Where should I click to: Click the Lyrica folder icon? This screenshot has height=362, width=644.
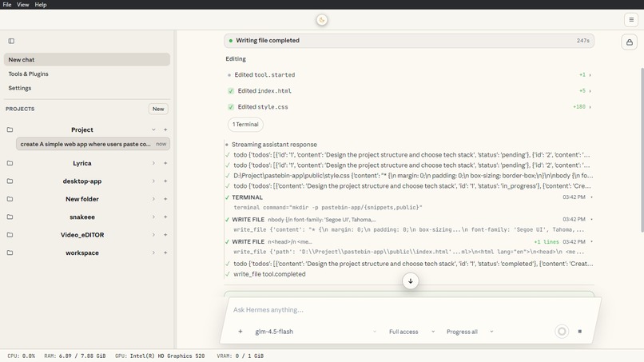point(10,163)
